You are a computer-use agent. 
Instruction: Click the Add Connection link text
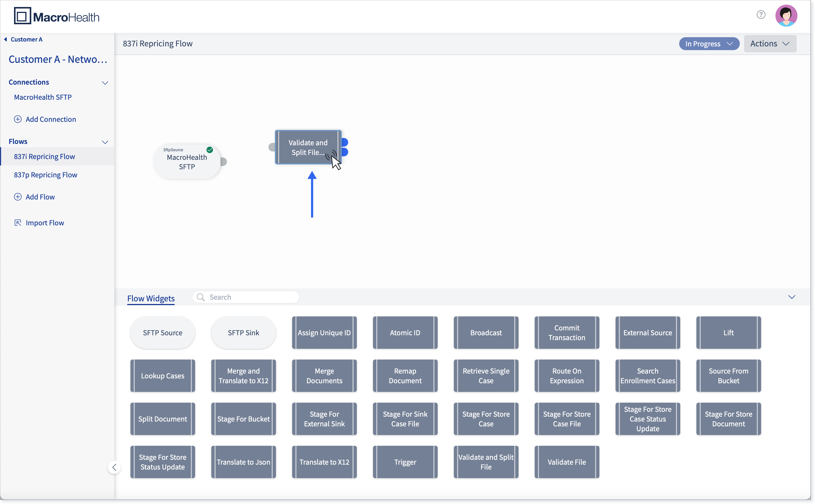pyautogui.click(x=51, y=119)
